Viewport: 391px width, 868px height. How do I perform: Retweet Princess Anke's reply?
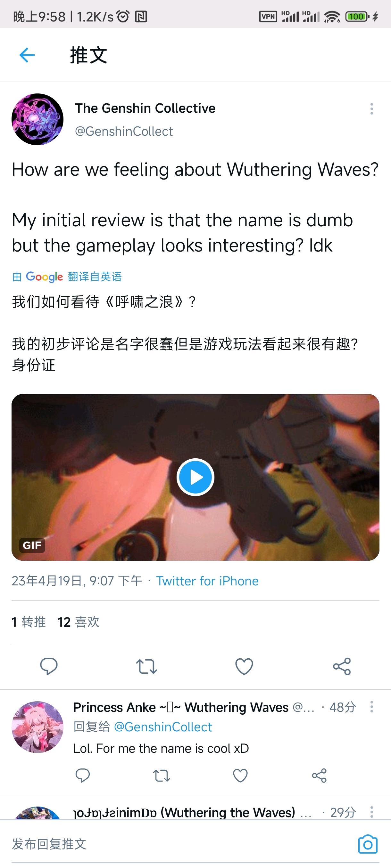coord(162,775)
